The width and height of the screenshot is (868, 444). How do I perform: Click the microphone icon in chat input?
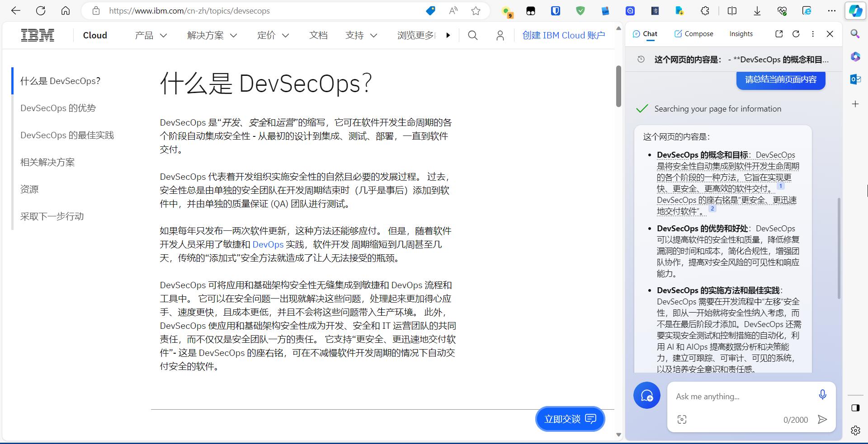pyautogui.click(x=822, y=395)
